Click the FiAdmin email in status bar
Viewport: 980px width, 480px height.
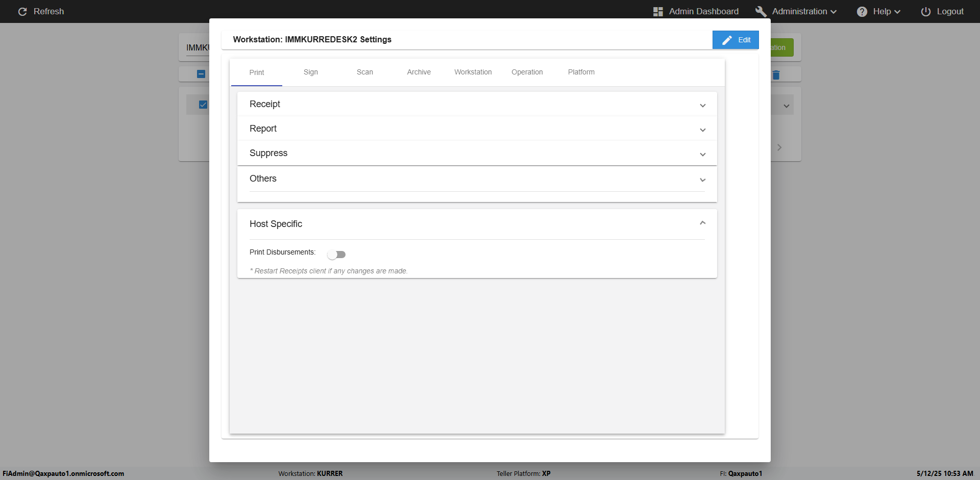click(x=63, y=473)
